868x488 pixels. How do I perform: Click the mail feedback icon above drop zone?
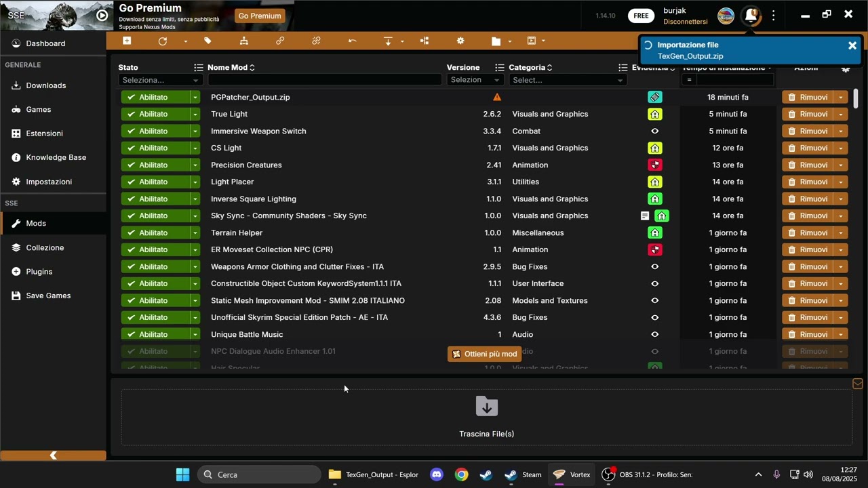[858, 384]
